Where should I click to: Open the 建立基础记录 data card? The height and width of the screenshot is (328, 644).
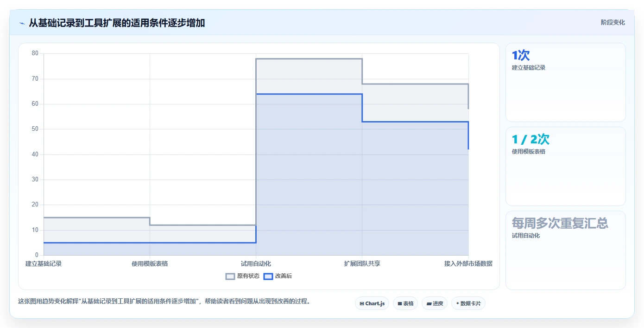566,83
